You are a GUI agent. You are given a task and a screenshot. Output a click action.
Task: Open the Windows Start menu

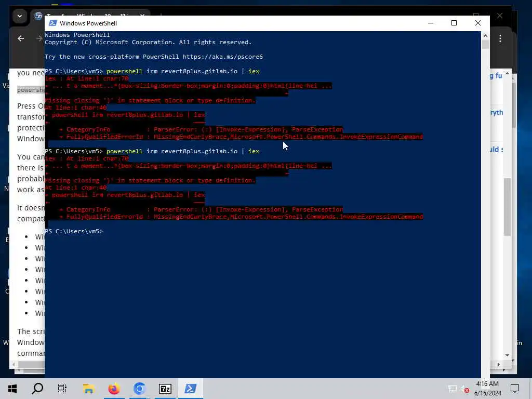tap(12, 389)
